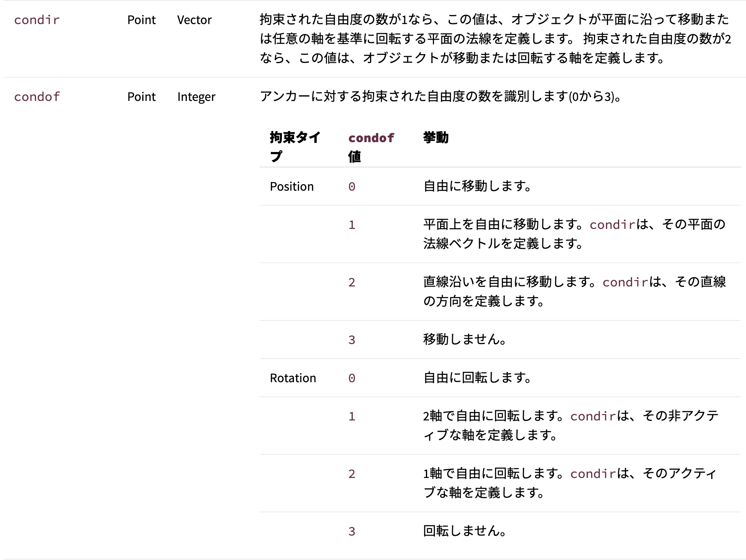Click the Point label beside condof

(x=141, y=97)
